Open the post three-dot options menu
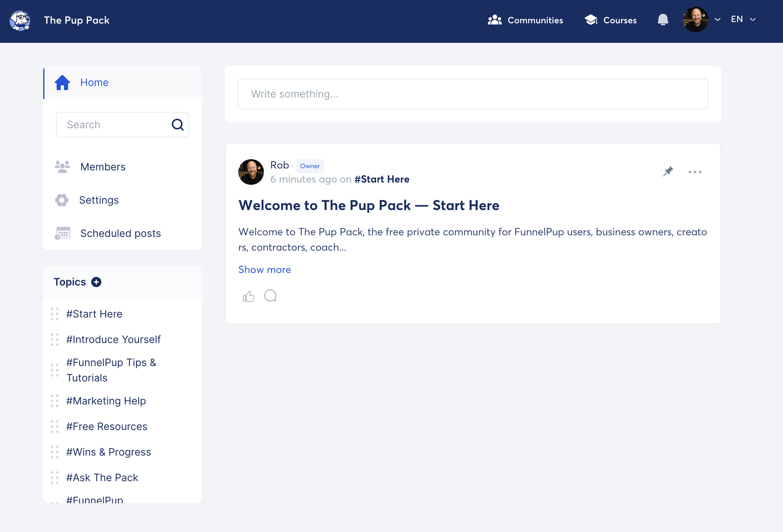The image size is (783, 532). [x=695, y=172]
